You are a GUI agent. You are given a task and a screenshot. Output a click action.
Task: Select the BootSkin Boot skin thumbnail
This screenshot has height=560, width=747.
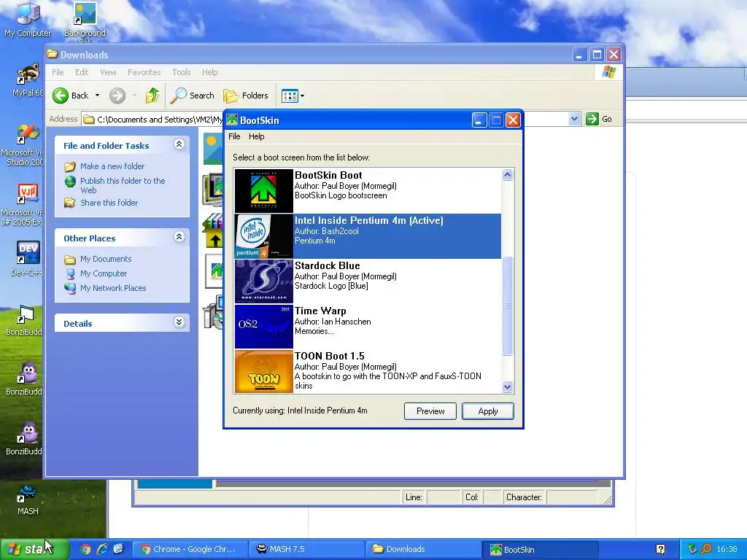(x=263, y=190)
